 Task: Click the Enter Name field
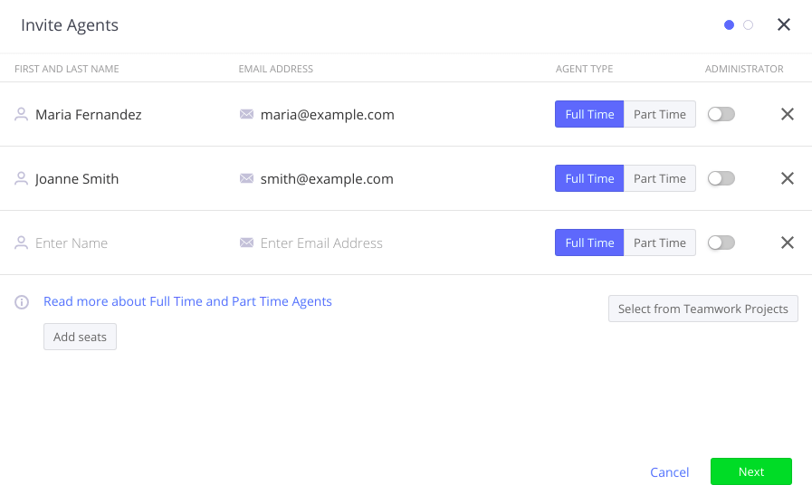pyautogui.click(x=127, y=243)
